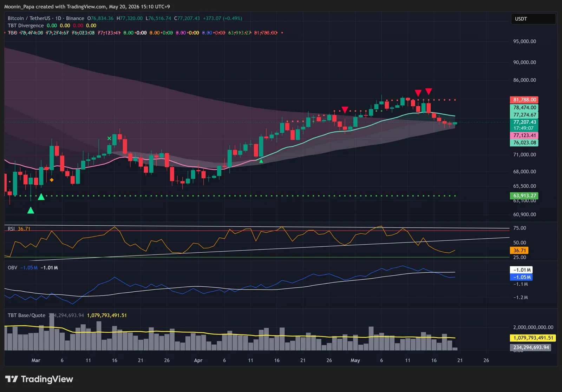Viewport: 562px width, 392px height.
Task: Click the yellow 1,079,793,491.51 volume average tag
Action: [x=533, y=338]
